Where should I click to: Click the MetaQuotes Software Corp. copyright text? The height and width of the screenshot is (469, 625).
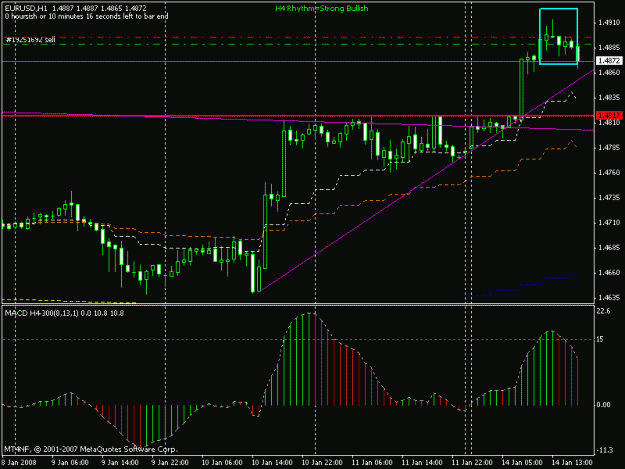[90, 449]
